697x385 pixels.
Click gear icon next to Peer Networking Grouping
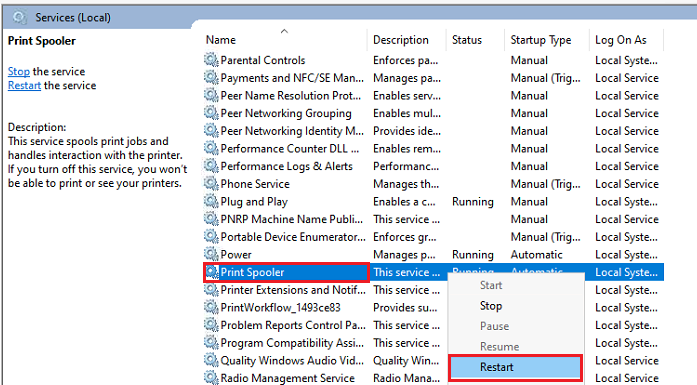[211, 113]
